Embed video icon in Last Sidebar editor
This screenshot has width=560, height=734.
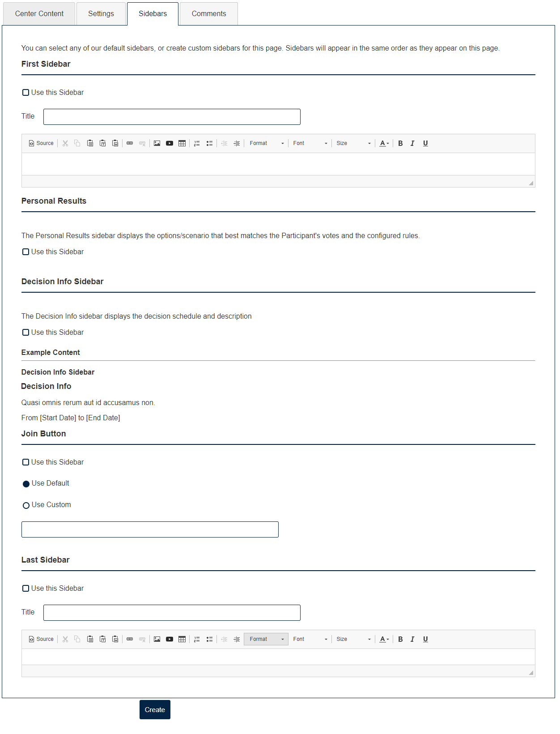coord(170,639)
